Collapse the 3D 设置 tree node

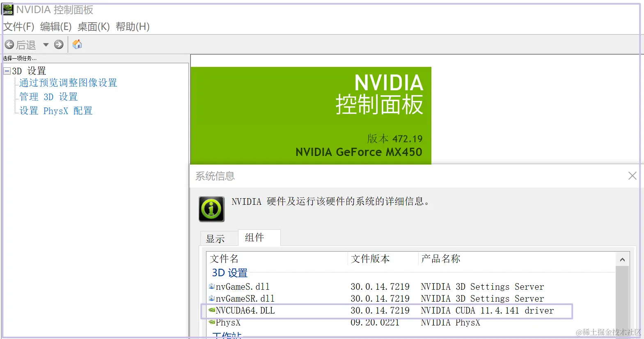[x=7, y=71]
